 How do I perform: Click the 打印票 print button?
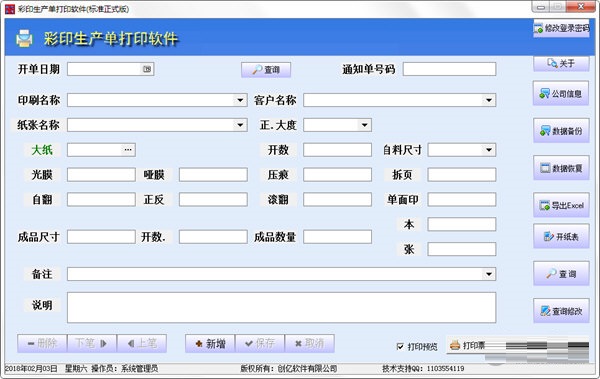pyautogui.click(x=517, y=346)
